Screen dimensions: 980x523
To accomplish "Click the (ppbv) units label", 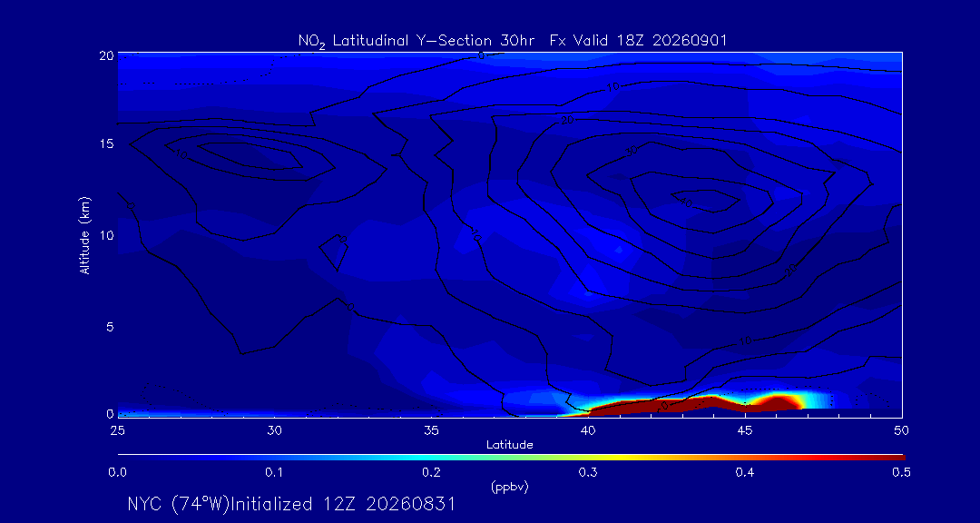I will point(509,488).
